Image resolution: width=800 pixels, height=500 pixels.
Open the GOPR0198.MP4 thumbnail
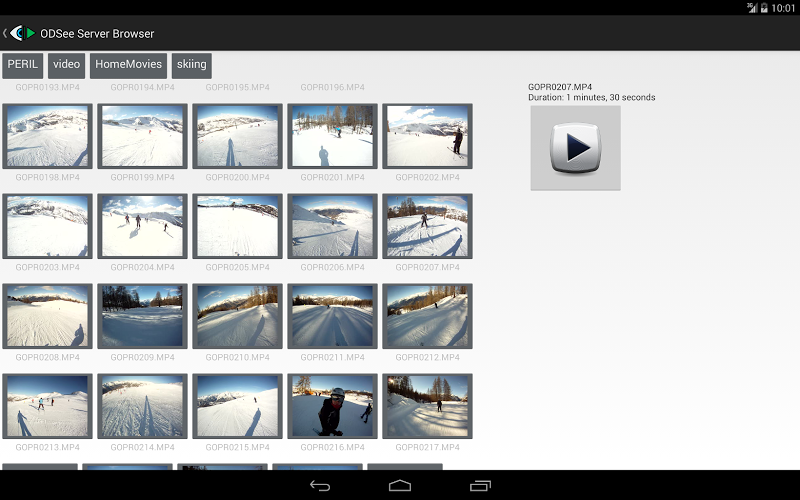point(47,136)
